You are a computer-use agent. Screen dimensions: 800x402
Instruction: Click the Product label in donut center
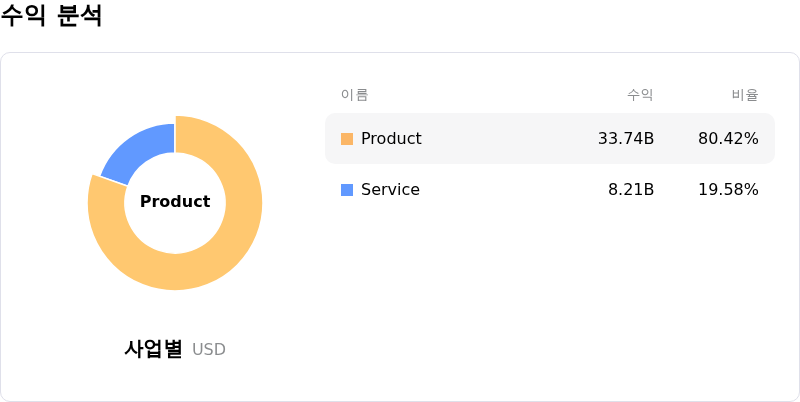[x=175, y=202]
